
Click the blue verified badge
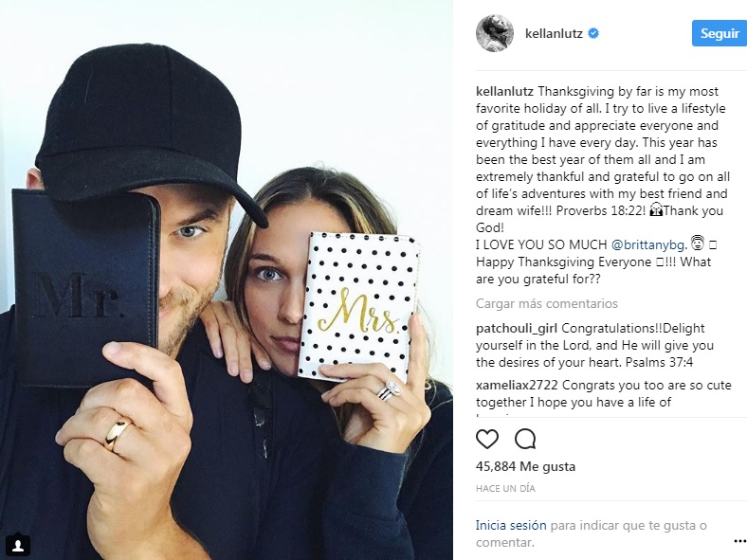(x=593, y=33)
